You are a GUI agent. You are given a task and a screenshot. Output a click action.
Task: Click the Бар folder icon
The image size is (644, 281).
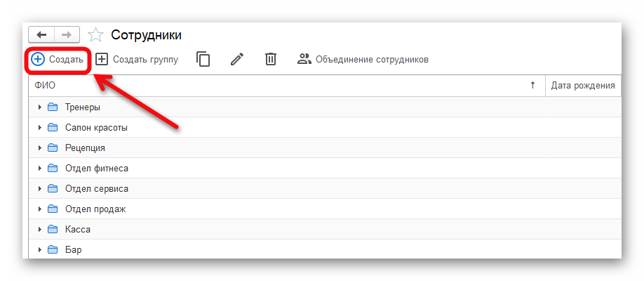(53, 249)
